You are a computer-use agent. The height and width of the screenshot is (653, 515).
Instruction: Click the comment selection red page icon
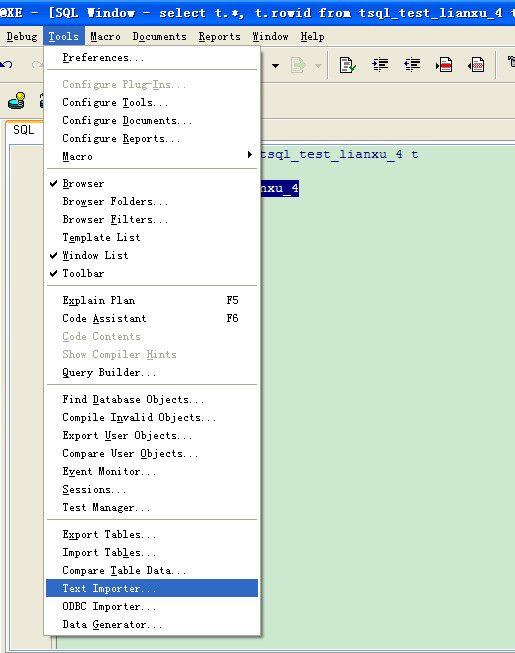coord(444,65)
